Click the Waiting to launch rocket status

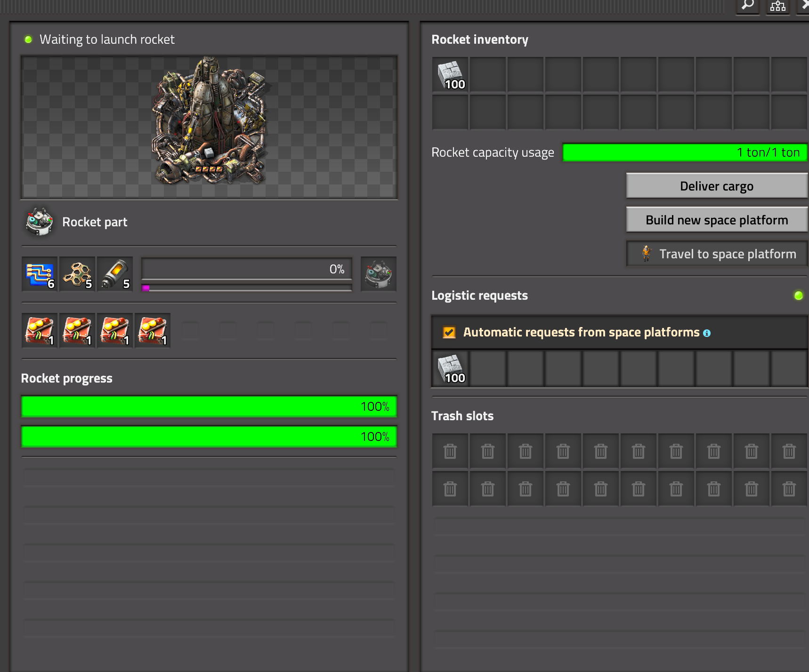coord(107,40)
